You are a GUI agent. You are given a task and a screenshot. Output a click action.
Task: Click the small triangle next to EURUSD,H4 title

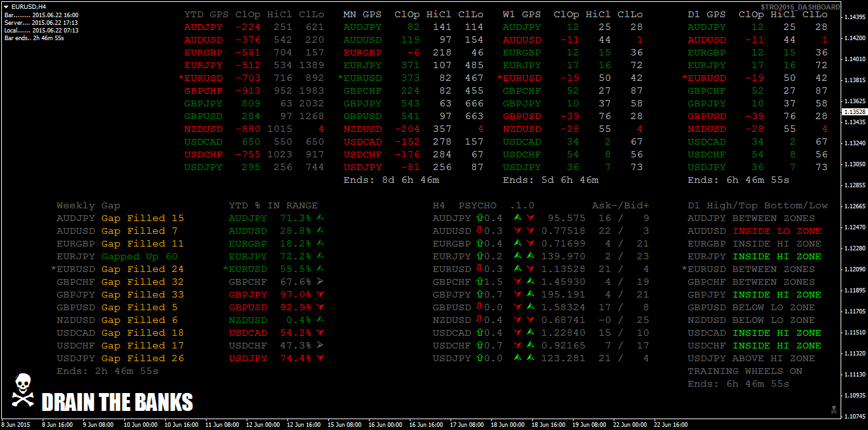click(x=6, y=6)
